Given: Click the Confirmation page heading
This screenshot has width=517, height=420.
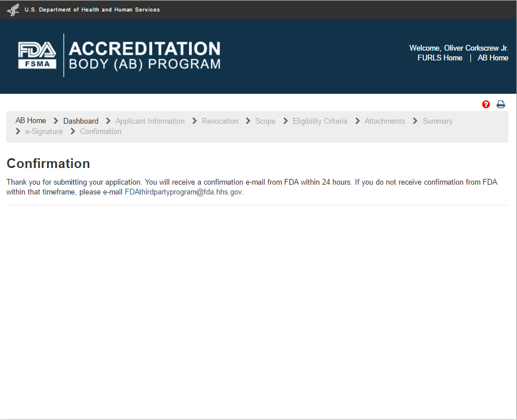Looking at the screenshot, I should click(x=48, y=163).
